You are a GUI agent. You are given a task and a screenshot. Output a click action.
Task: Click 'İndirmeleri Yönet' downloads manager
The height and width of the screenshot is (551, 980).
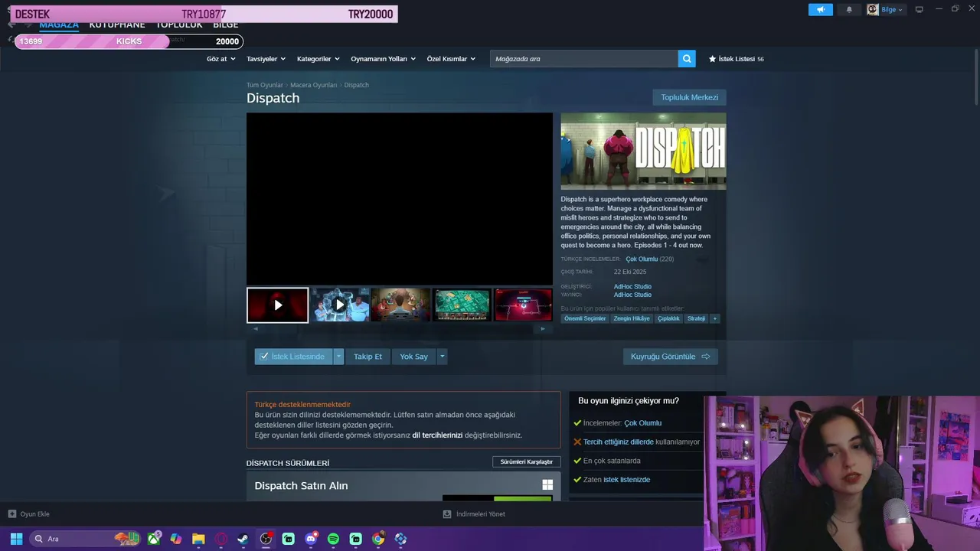474,514
